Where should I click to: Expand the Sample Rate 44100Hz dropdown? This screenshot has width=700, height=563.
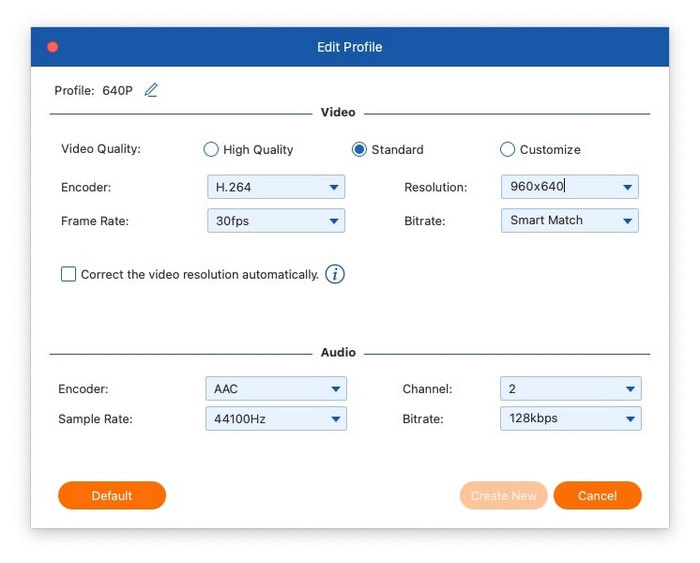275,419
